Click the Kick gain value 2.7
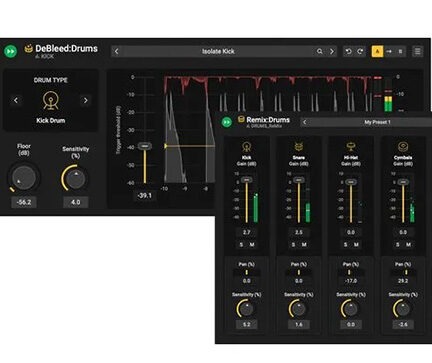 click(246, 232)
